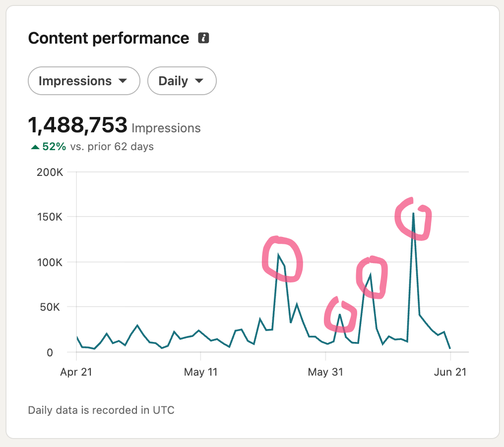504x447 pixels.
Task: Click the May 31 axis label
Action: click(x=325, y=372)
